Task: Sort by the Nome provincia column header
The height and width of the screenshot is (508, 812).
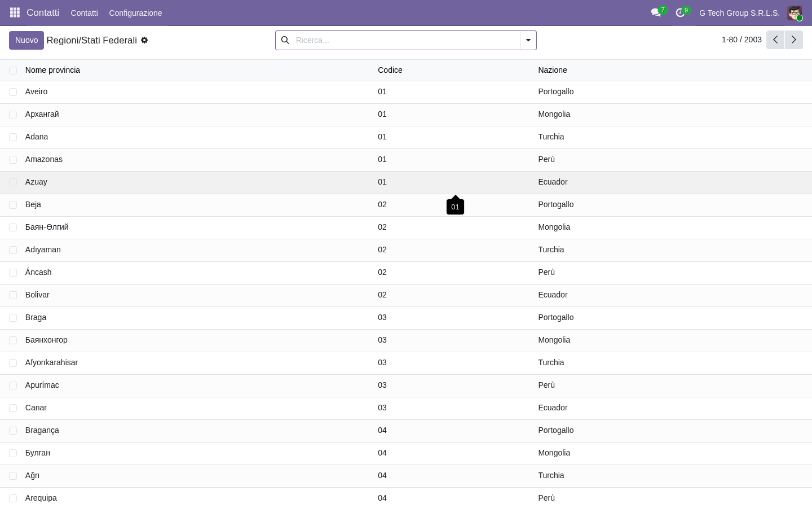Action: 52,70
